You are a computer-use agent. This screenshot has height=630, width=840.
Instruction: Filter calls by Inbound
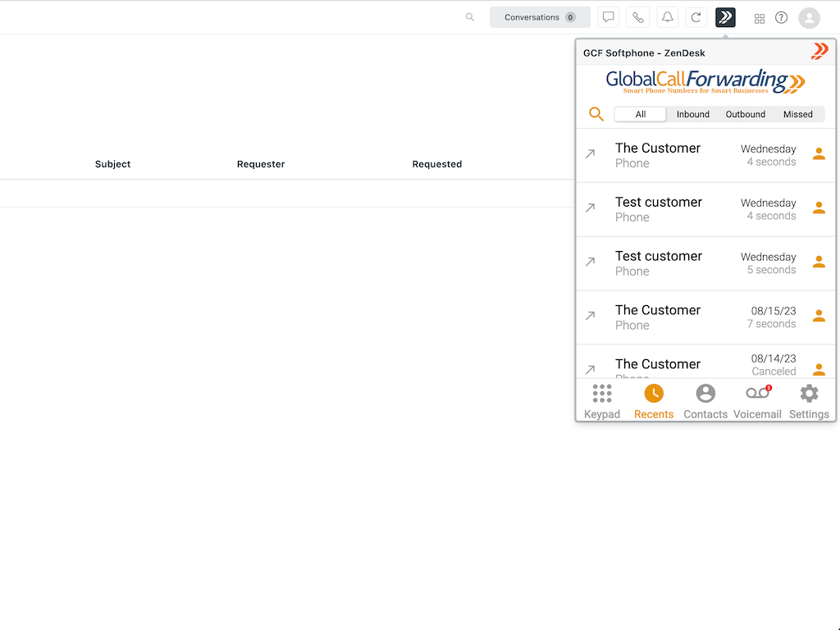click(693, 114)
